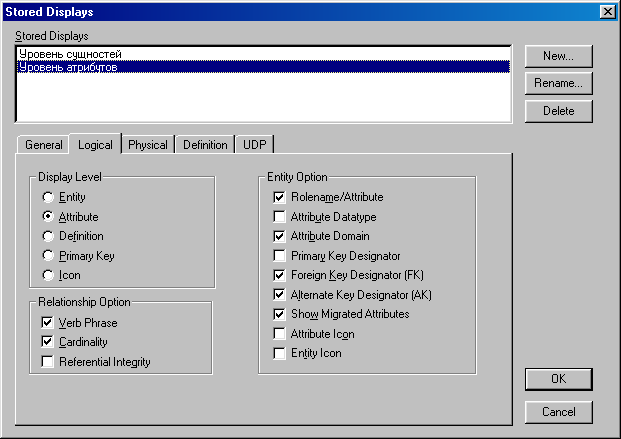Image resolution: width=621 pixels, height=439 pixels.
Task: Toggle the Attribute Domain checkbox
Action: (279, 236)
